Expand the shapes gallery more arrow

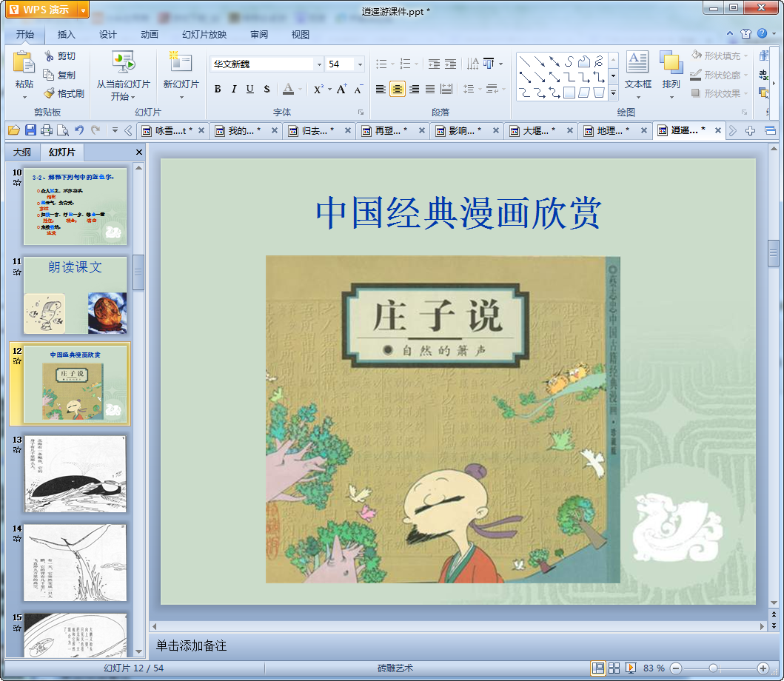coord(614,93)
